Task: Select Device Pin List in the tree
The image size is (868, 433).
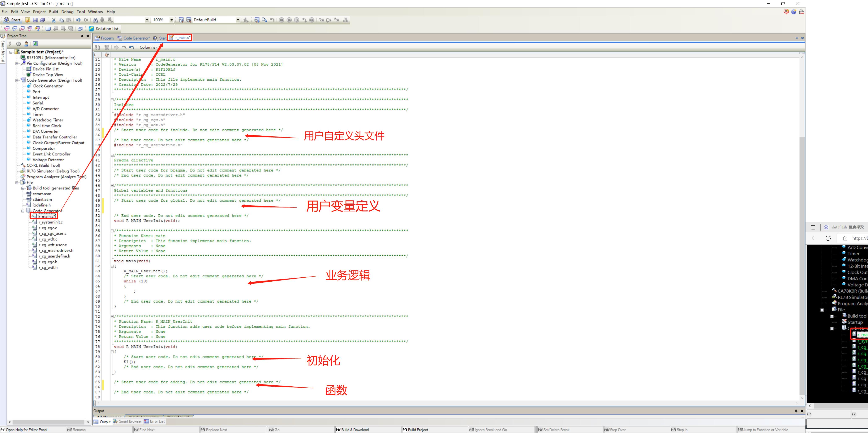Action: pyautogui.click(x=46, y=69)
